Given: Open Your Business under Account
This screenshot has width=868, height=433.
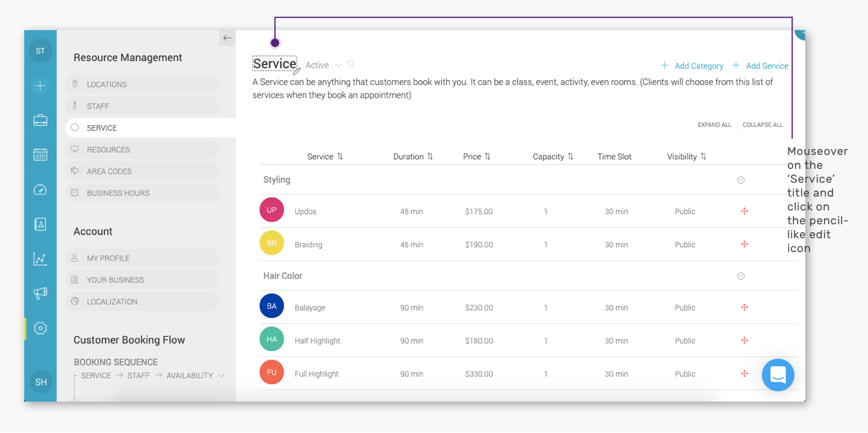Looking at the screenshot, I should point(142,280).
